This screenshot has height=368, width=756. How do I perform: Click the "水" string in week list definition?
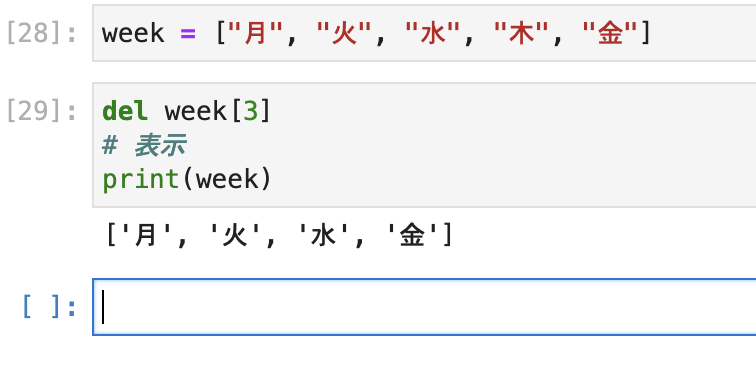coord(432,34)
